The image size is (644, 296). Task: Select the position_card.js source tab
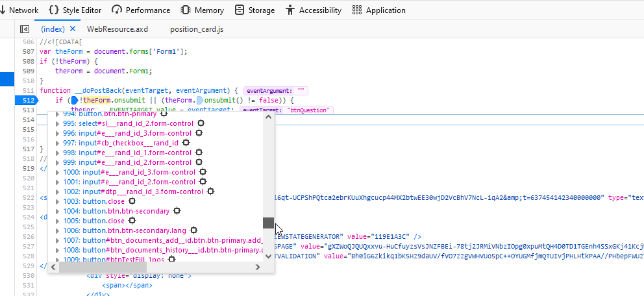197,29
